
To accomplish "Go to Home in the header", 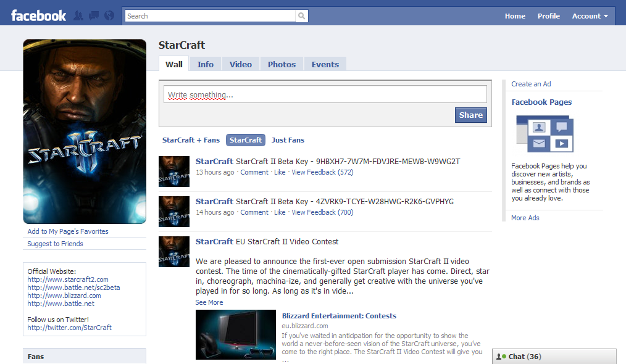I will click(515, 16).
